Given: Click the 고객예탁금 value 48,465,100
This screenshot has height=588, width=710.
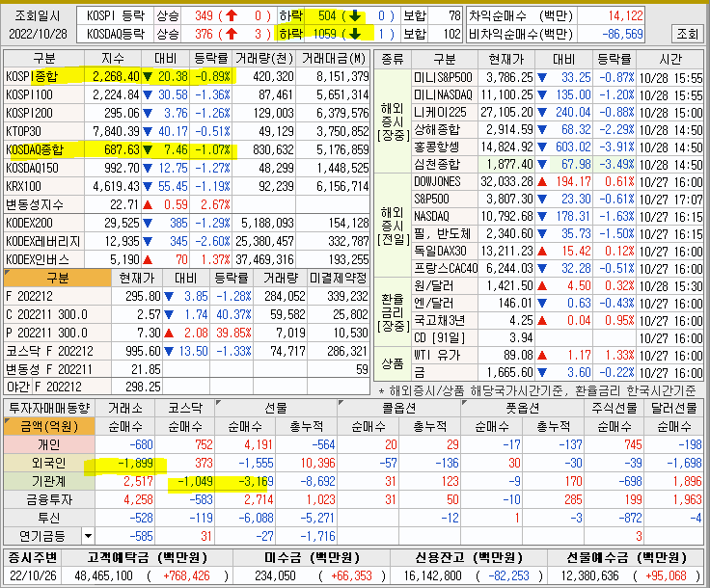Looking at the screenshot, I should [x=103, y=575].
